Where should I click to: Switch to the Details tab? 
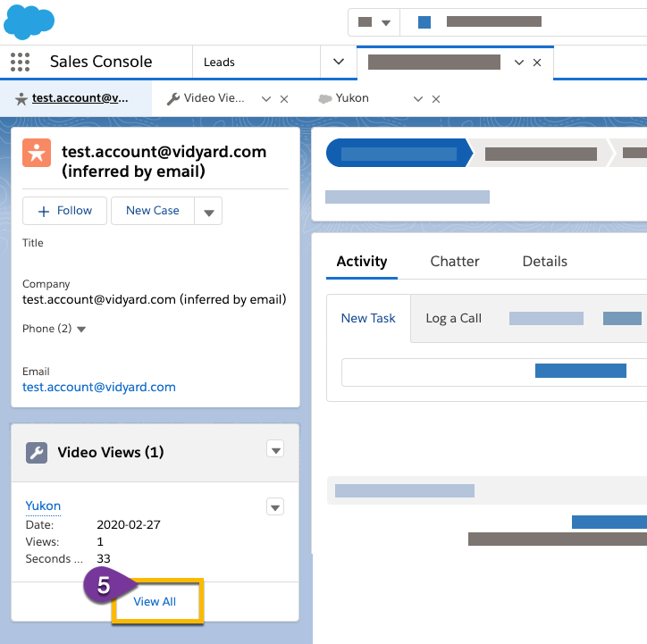544,262
